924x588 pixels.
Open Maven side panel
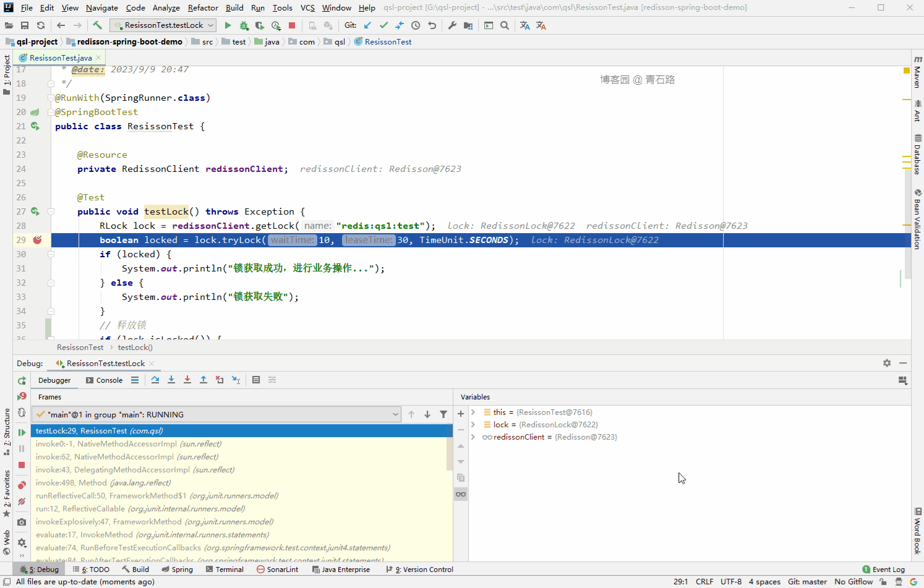click(917, 72)
